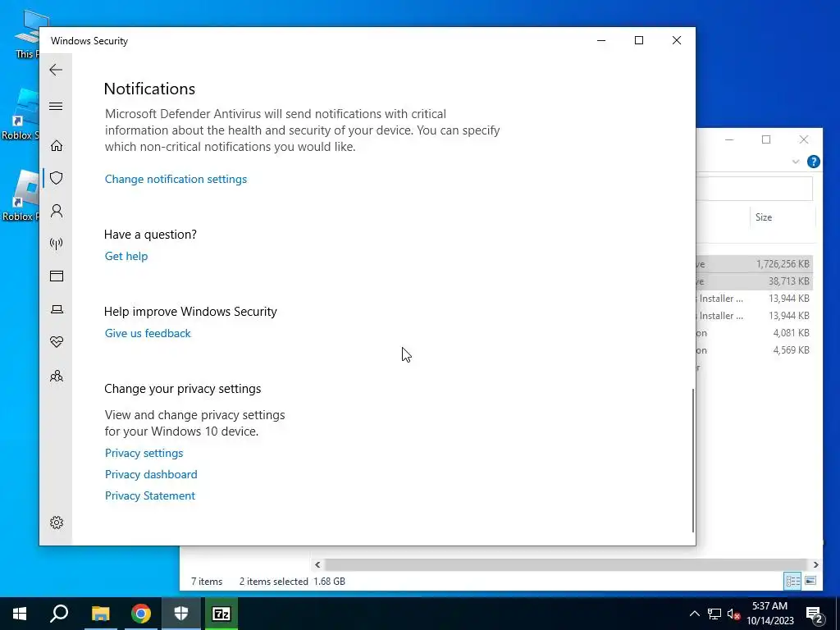The image size is (840, 630).
Task: Open the Privacy Statement link
Action: tap(149, 496)
